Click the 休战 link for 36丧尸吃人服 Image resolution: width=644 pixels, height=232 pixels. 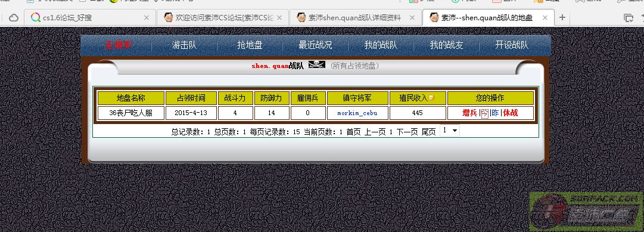tap(511, 113)
